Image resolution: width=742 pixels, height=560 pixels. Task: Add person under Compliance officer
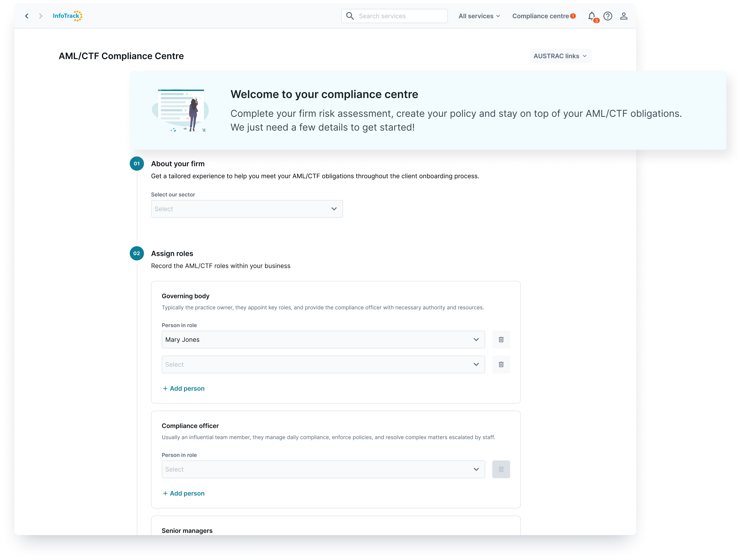tap(184, 493)
